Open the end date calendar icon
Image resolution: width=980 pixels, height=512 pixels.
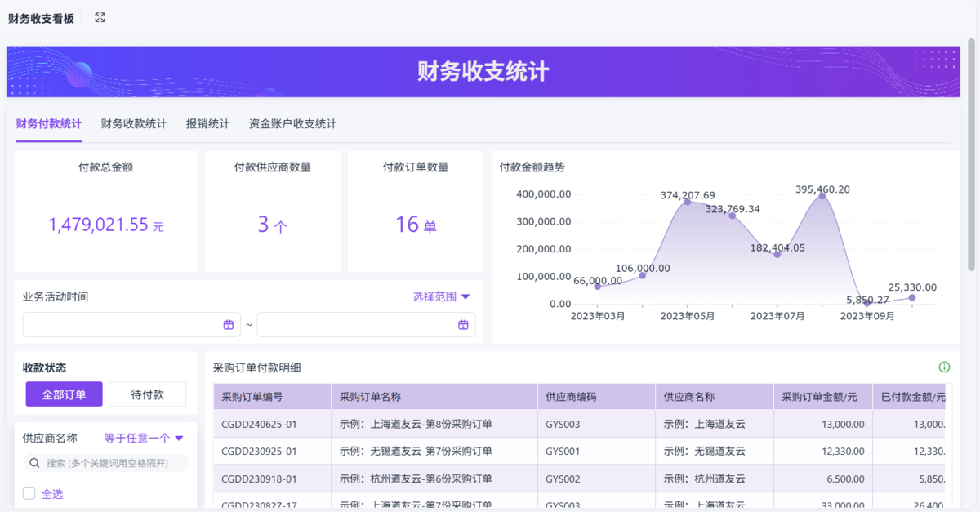point(463,325)
